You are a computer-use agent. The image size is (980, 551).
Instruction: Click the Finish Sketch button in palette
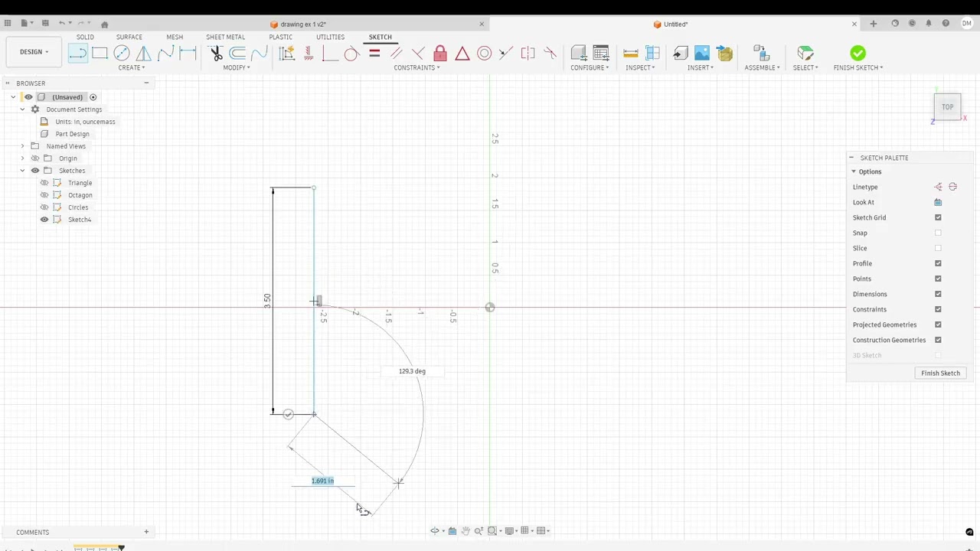click(940, 373)
